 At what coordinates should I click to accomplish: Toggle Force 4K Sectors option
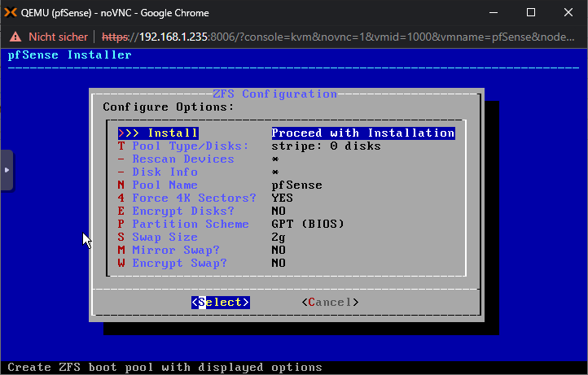pyautogui.click(x=186, y=198)
